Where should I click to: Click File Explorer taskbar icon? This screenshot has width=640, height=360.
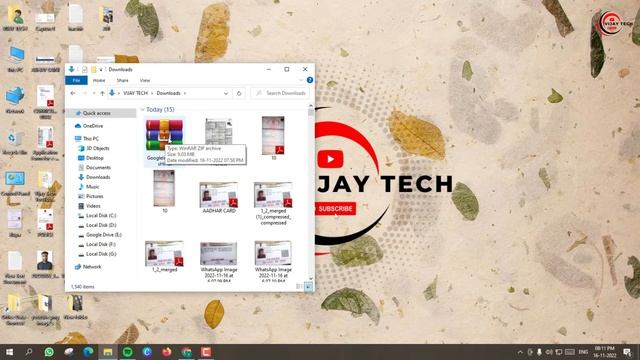click(x=108, y=352)
